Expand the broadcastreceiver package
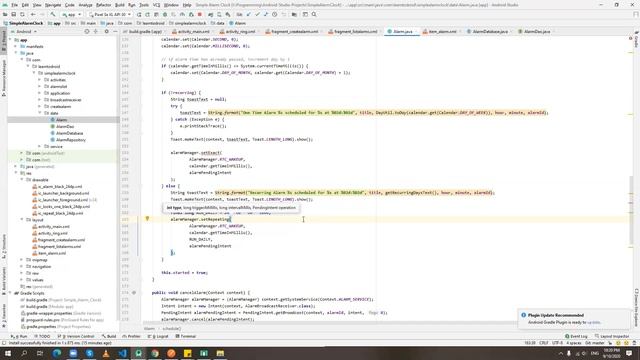Image resolution: width=640 pixels, height=360 pixels. point(40,100)
